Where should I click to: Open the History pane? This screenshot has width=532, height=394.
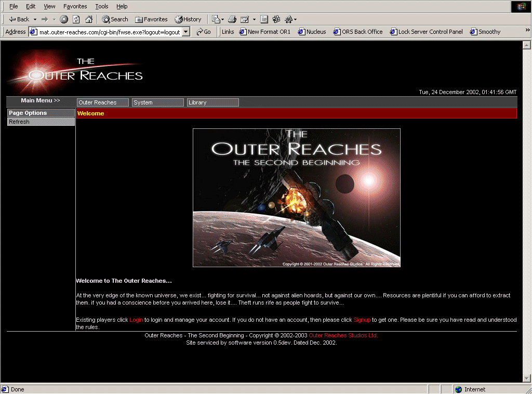[188, 19]
